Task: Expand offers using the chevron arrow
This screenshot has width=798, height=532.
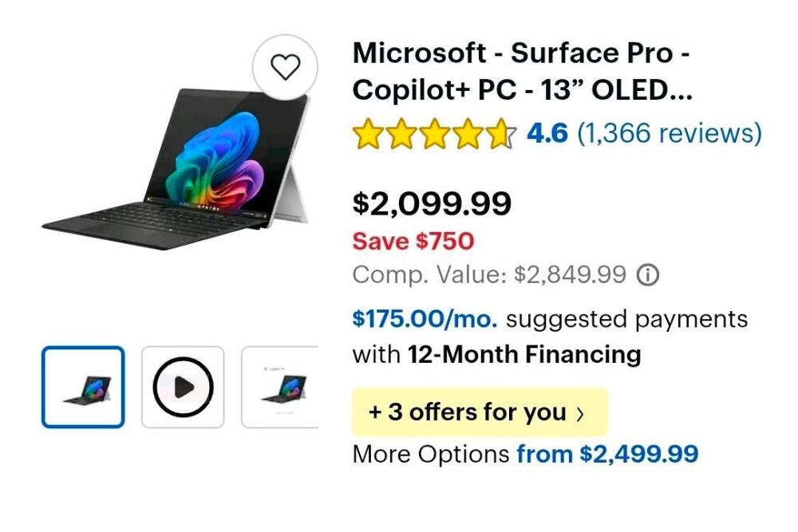Action: click(580, 414)
